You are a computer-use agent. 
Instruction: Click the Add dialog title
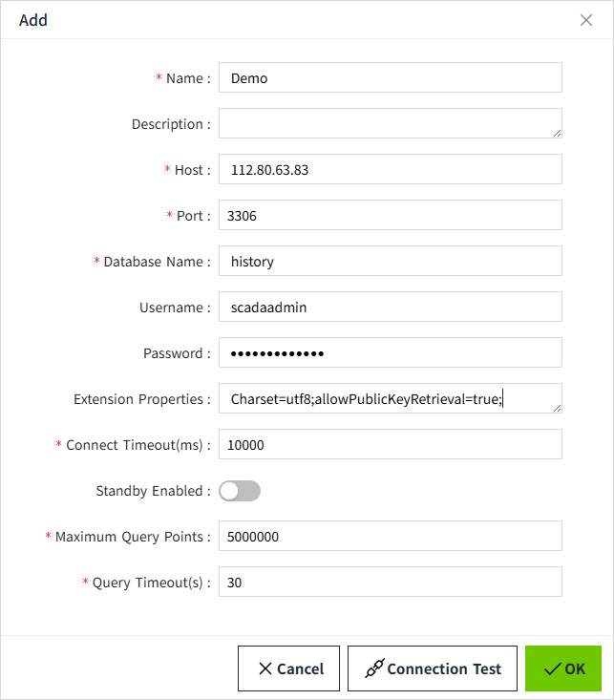pyautogui.click(x=33, y=20)
